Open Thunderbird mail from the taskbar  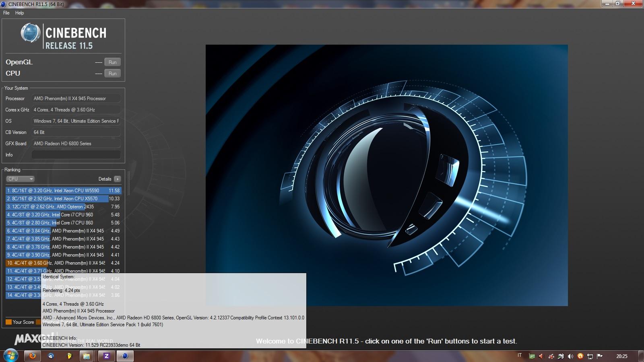[x=51, y=356]
